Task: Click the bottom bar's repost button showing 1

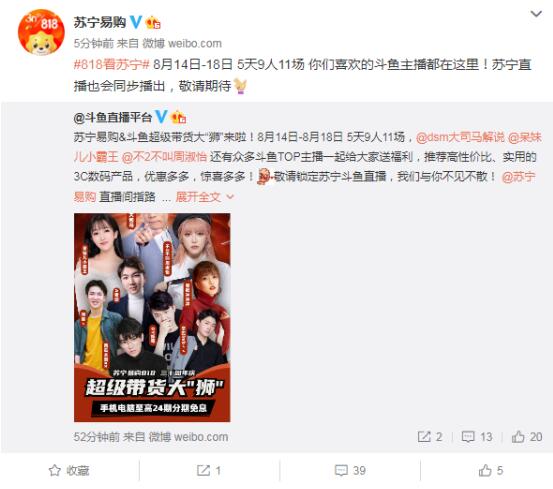Action: [x=209, y=470]
